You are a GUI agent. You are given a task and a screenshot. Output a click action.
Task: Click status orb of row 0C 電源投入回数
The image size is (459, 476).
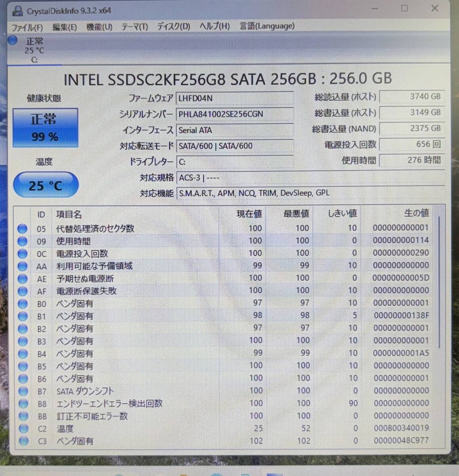pos(23,253)
